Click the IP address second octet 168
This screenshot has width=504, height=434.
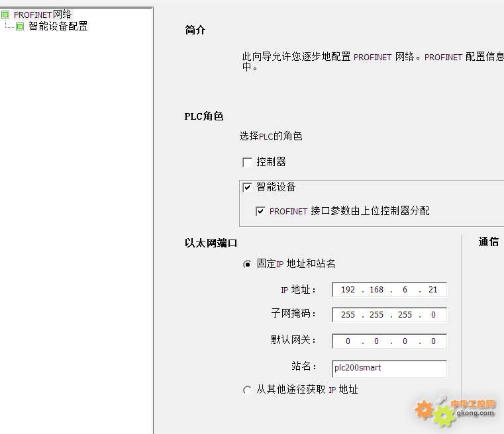(377, 290)
